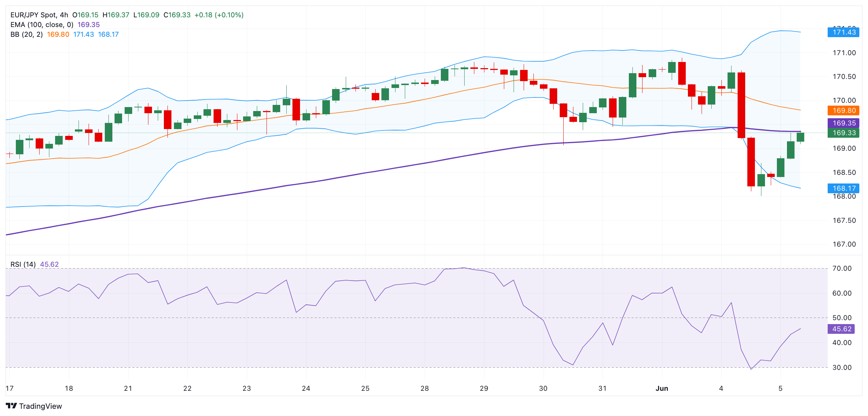Select the Jun label on time axis
The width and height of the screenshot is (868, 416).
pos(662,388)
